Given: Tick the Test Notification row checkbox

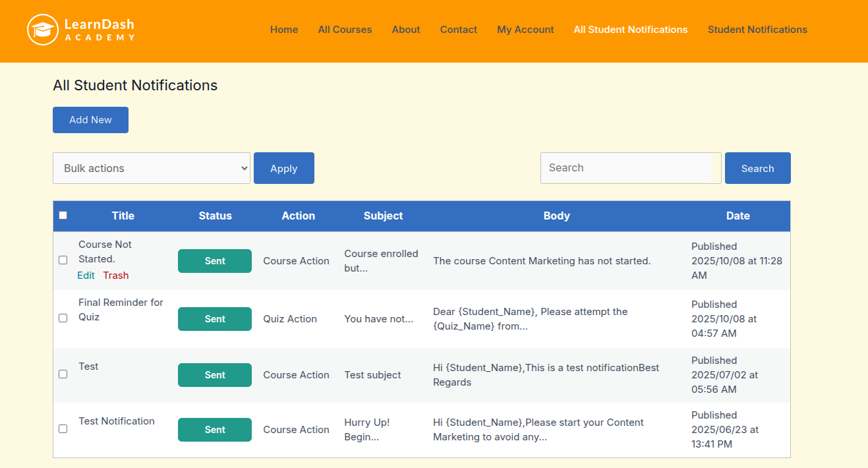Looking at the screenshot, I should point(63,429).
